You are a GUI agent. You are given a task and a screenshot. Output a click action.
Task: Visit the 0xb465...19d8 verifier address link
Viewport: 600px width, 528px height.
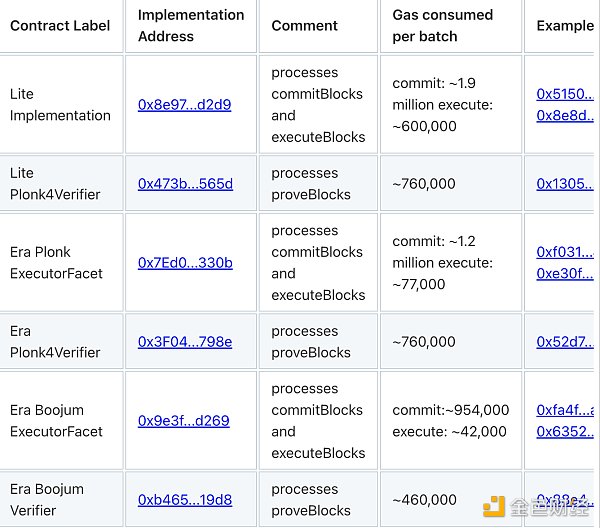pyautogui.click(x=184, y=500)
